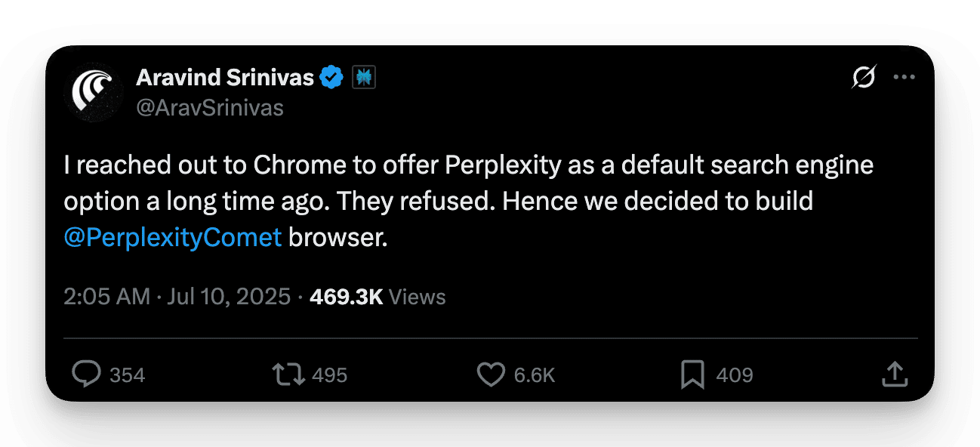
Task: Like the post with the heart icon
Action: point(492,375)
